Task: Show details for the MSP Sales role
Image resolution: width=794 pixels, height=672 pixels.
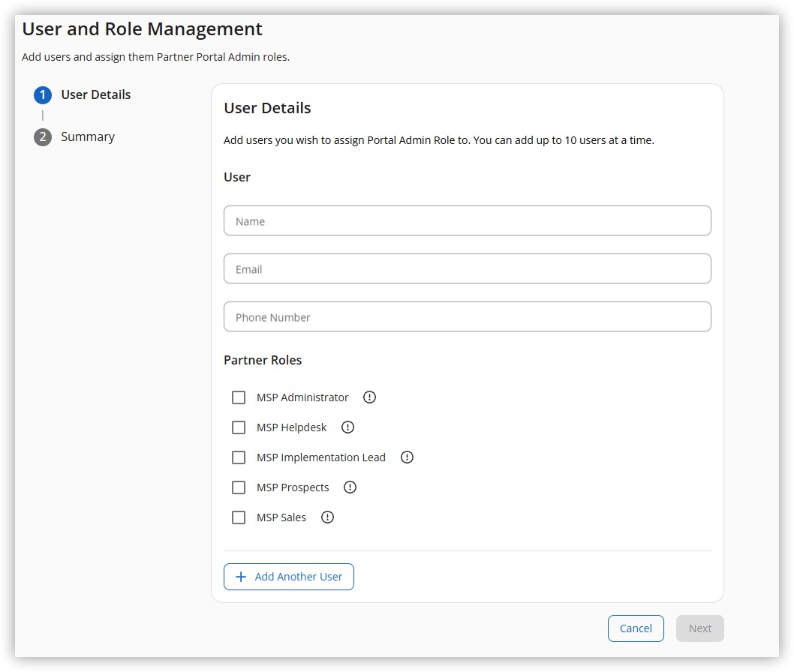Action: tap(326, 517)
